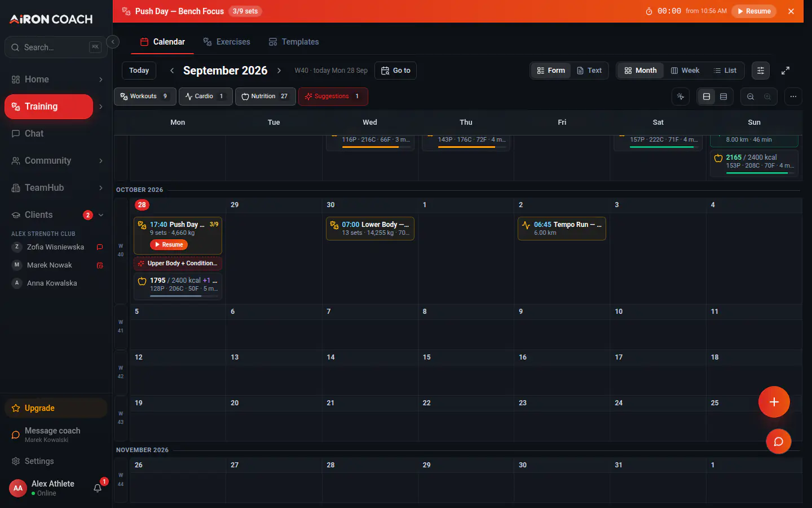Expand the Training submenu chevron
The height and width of the screenshot is (508, 812).
coord(101,107)
